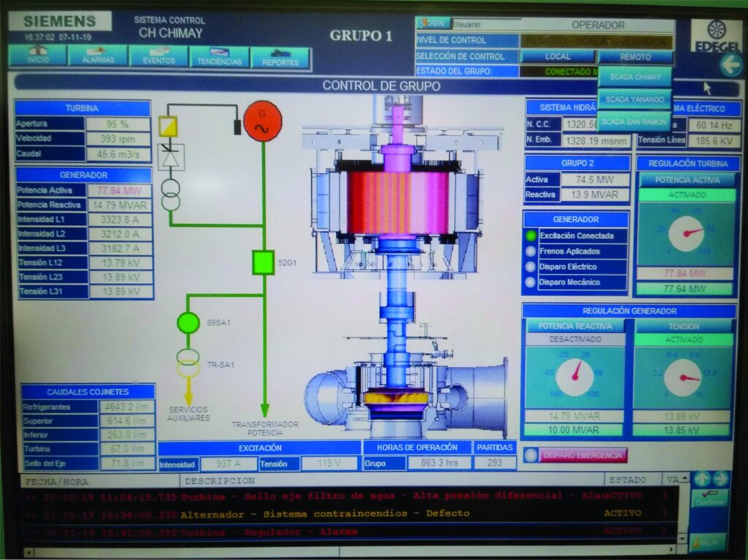Click the thyristor rectifier symbol
748x560 pixels.
(171, 156)
